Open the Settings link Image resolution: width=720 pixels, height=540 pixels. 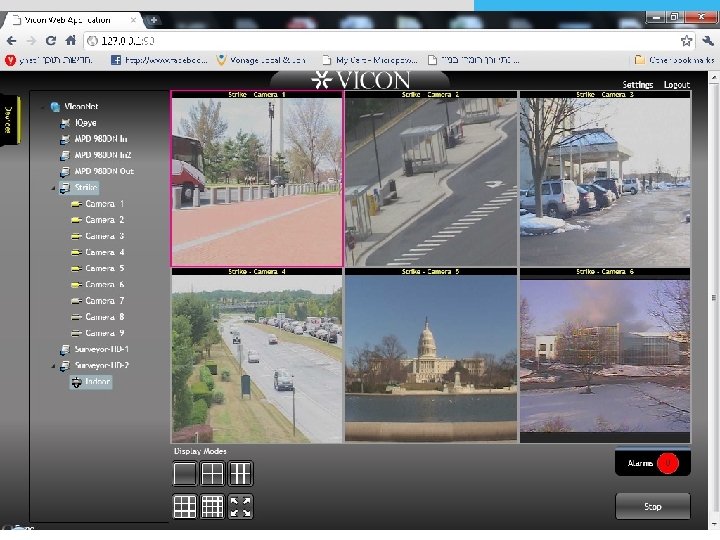637,84
